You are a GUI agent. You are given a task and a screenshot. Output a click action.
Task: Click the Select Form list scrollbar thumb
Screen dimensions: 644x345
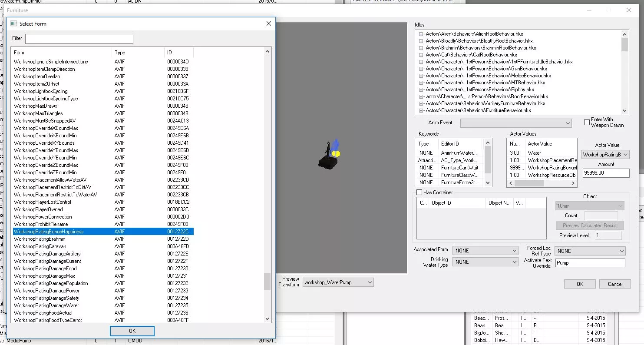pos(267,281)
